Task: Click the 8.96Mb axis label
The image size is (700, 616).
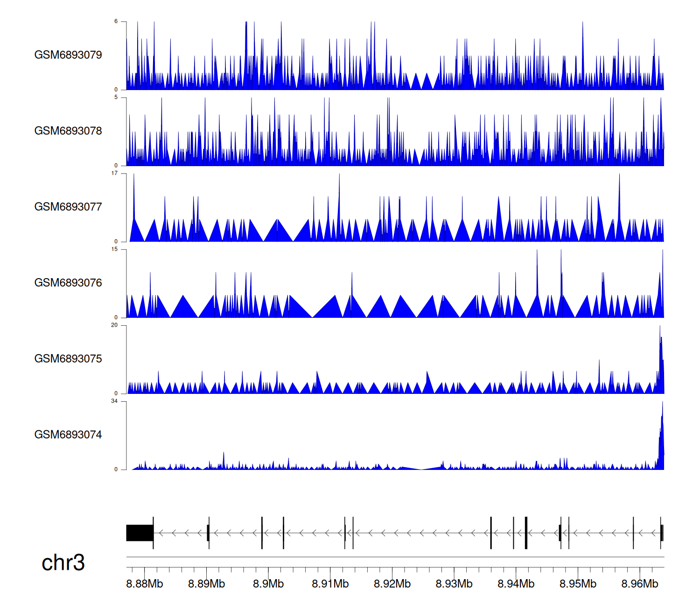Action: [639, 584]
